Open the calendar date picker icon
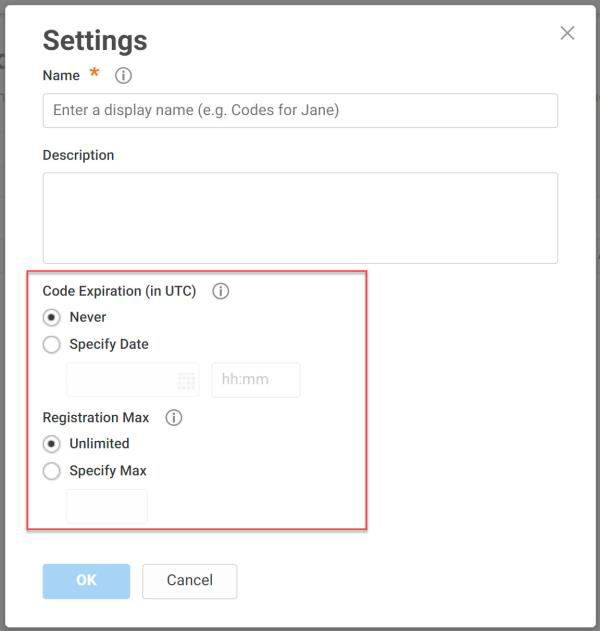Image resolution: width=600 pixels, height=631 pixels. pos(185,381)
